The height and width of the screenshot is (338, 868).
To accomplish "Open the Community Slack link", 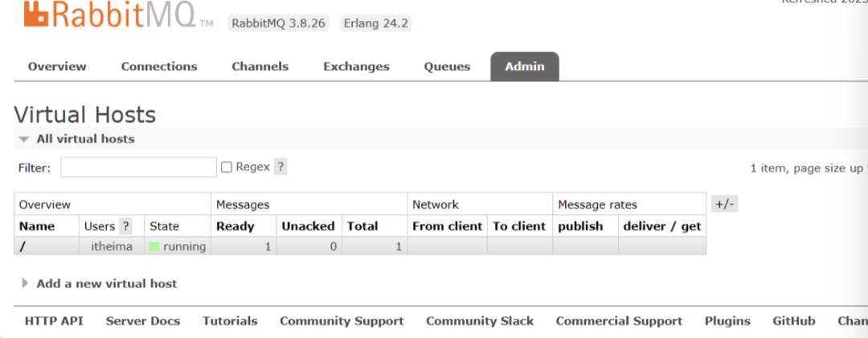I will pos(480,321).
